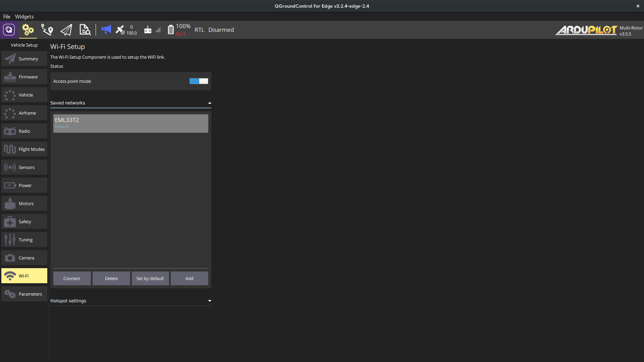The width and height of the screenshot is (644, 362).
Task: Click the Add network button
Action: pyautogui.click(x=190, y=279)
